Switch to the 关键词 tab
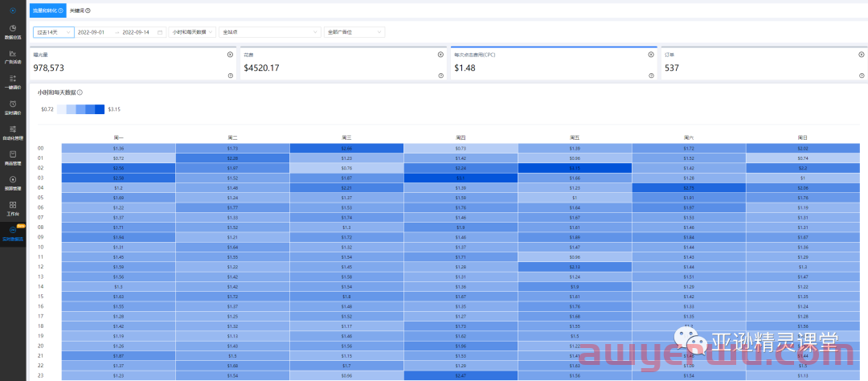868x381 pixels. [x=80, y=10]
